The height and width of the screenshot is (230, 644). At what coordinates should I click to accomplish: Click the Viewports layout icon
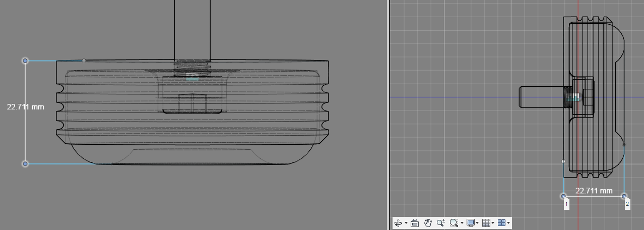pyautogui.click(x=501, y=223)
